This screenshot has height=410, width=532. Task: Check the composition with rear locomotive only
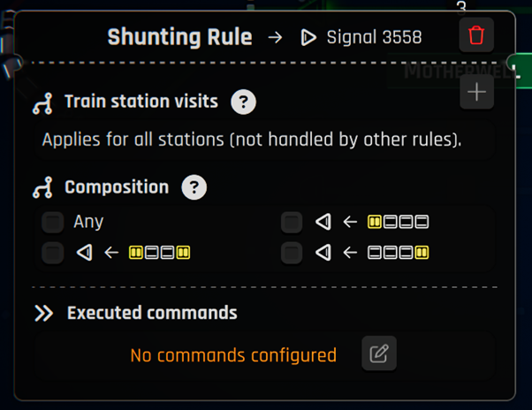pos(292,253)
